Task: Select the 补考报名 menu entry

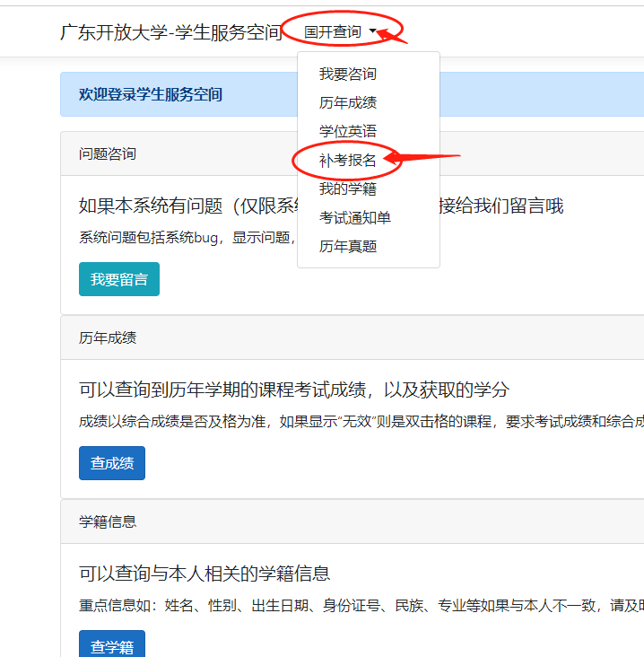Action: pyautogui.click(x=347, y=161)
